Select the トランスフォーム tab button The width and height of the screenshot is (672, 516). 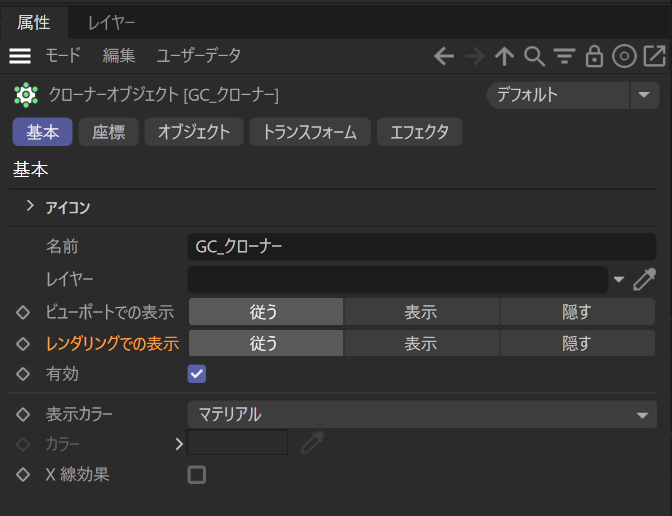pos(310,132)
